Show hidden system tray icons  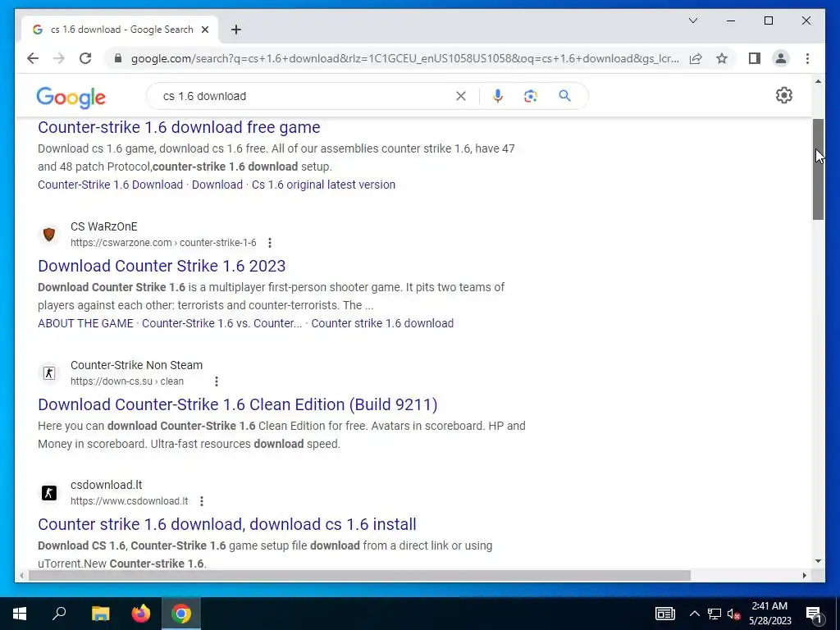[x=694, y=614]
